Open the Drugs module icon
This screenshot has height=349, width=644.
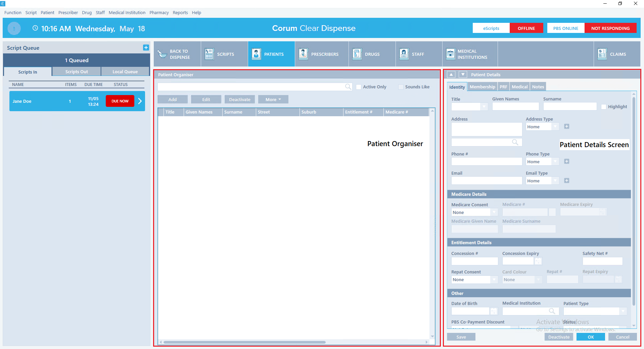click(357, 54)
